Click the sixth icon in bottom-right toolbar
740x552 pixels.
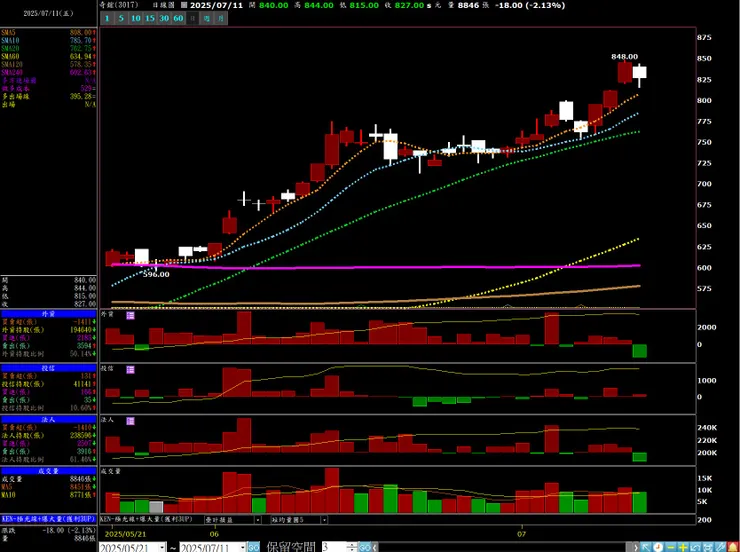708,547
